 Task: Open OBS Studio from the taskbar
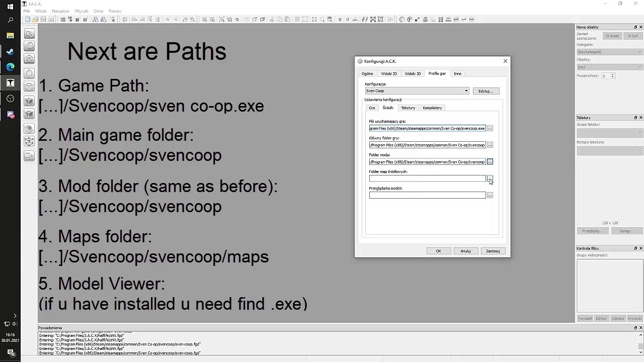click(x=10, y=99)
